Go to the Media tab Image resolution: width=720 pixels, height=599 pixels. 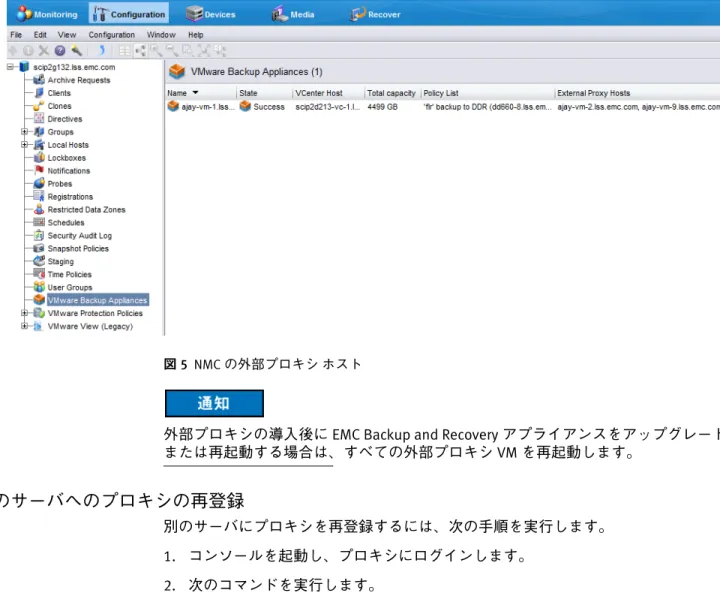pos(293,14)
